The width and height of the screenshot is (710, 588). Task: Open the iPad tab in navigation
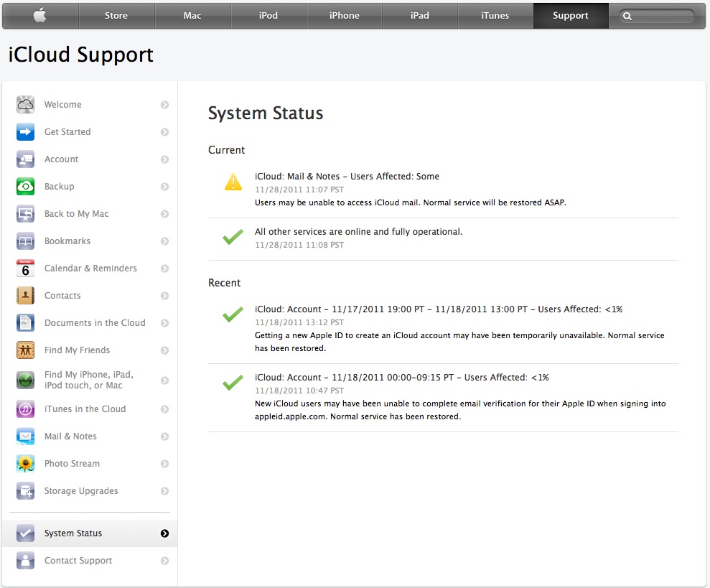(x=420, y=15)
